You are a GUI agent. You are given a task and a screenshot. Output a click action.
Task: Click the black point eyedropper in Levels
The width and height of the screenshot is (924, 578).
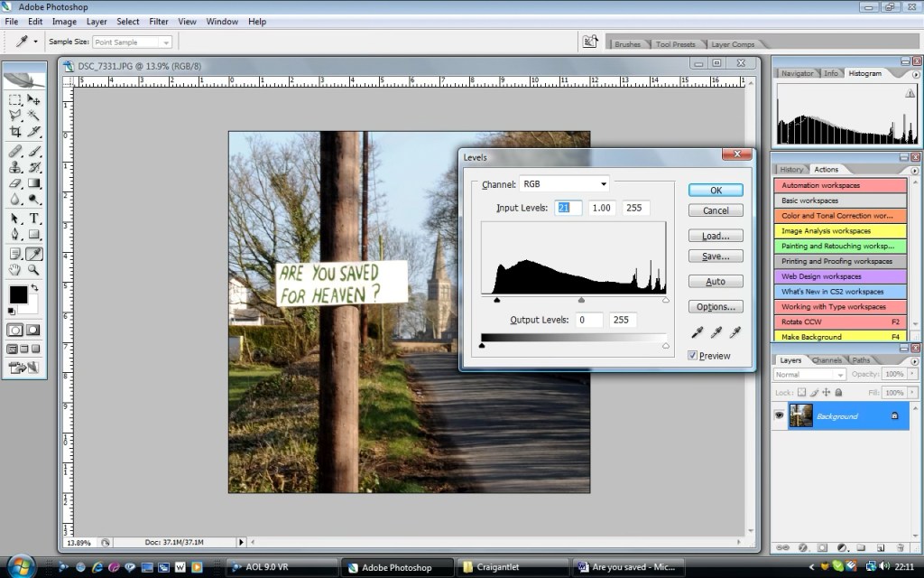(698, 333)
